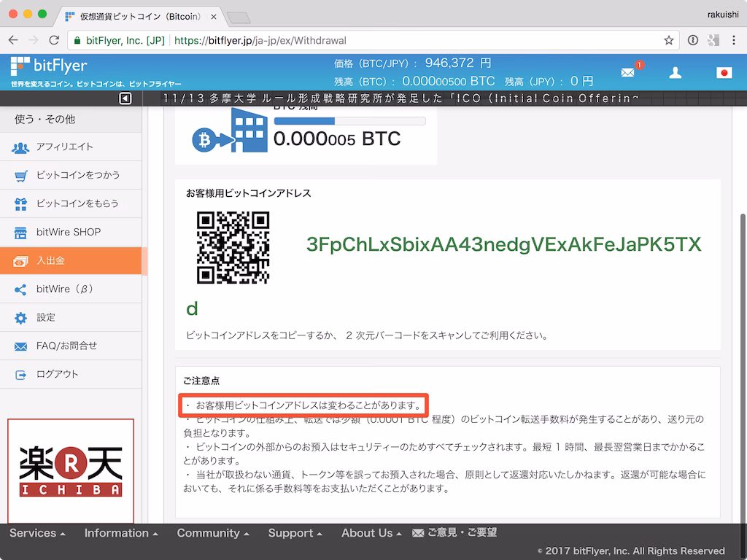
Task: Click the green Bitcoin address text
Action: click(x=503, y=244)
